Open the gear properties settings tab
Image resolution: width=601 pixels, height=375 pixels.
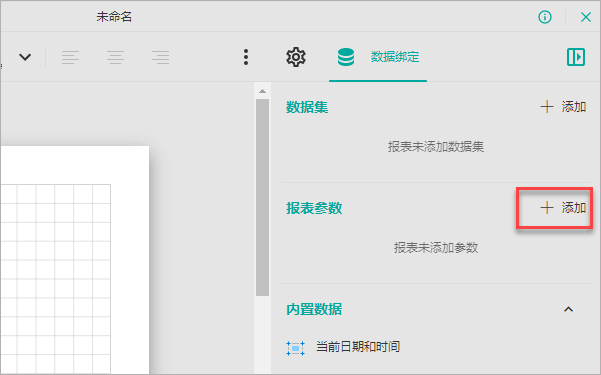point(296,57)
